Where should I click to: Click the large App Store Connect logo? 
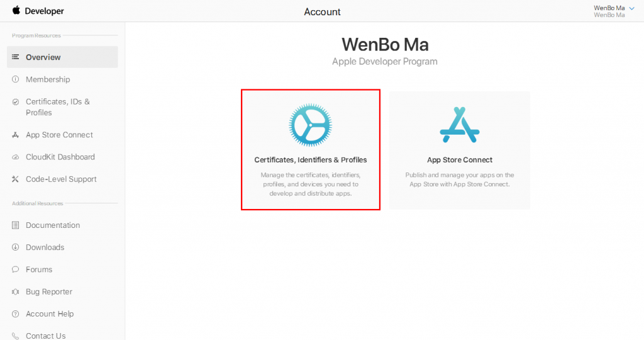[x=460, y=125]
